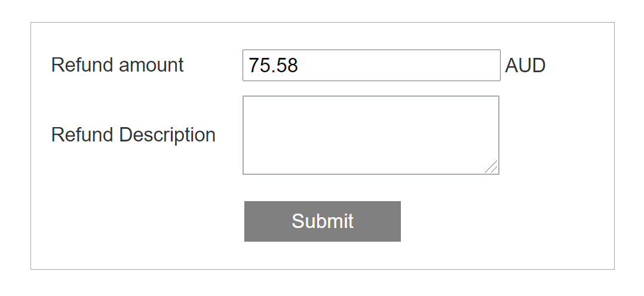Viewport: 644px width, 296px height.
Task: Click the text area resize handle
Action: coord(492,168)
